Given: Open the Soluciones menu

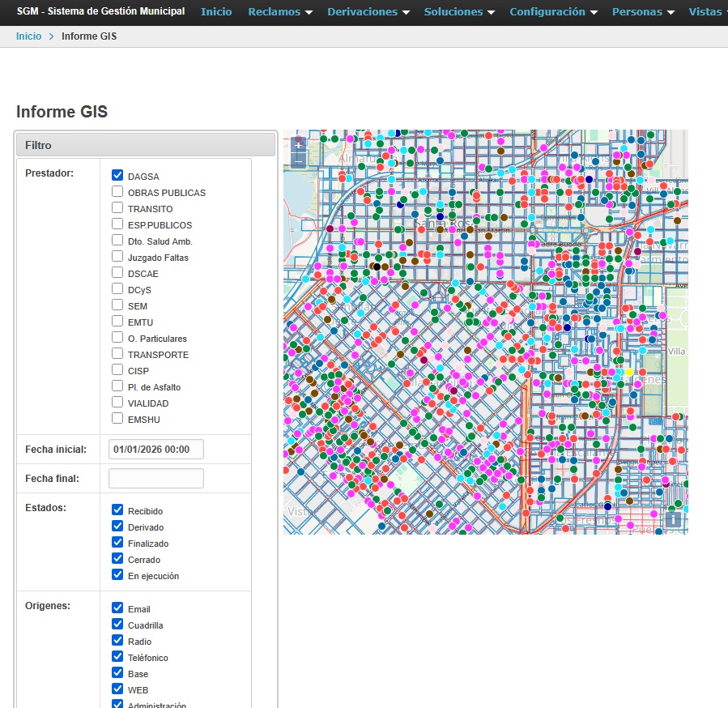Looking at the screenshot, I should [x=459, y=12].
